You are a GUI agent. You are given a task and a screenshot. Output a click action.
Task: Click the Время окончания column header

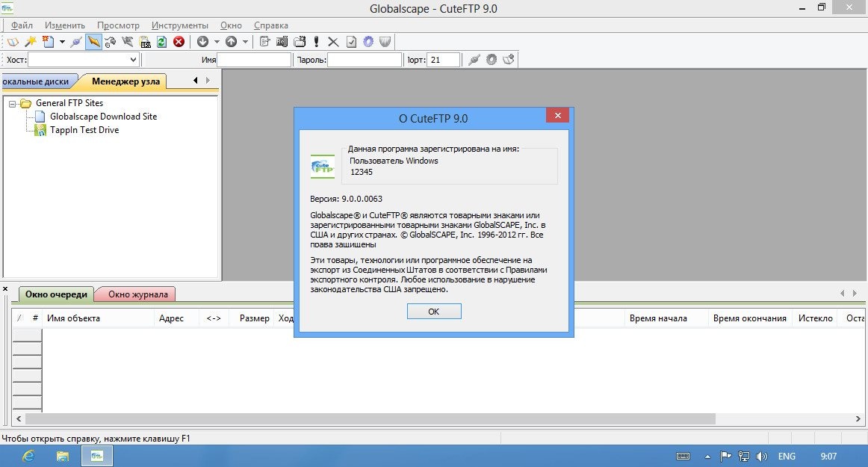[x=749, y=318]
